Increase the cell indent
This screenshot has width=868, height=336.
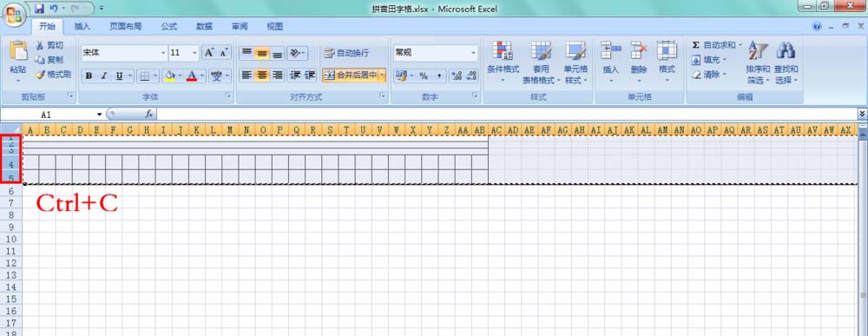310,75
